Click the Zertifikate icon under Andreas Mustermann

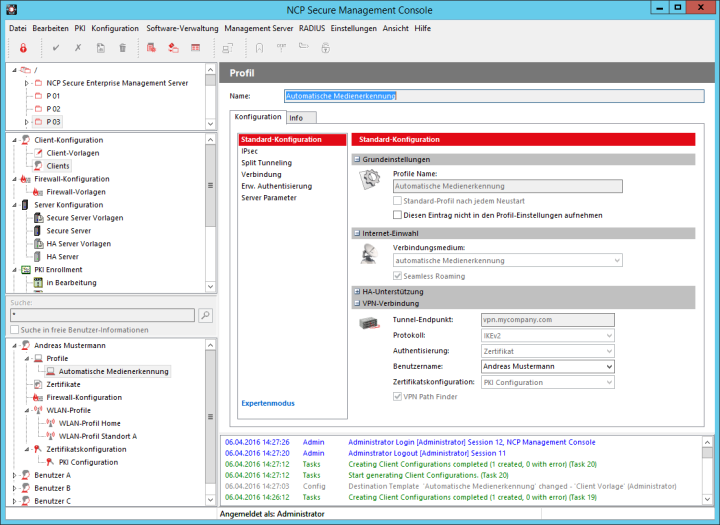click(x=38, y=384)
